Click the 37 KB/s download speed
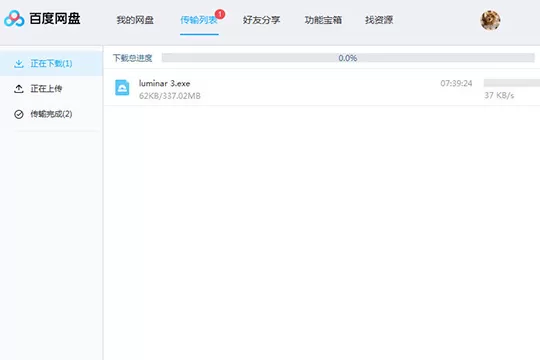Screen dimensions: 540x360 [x=499, y=95]
